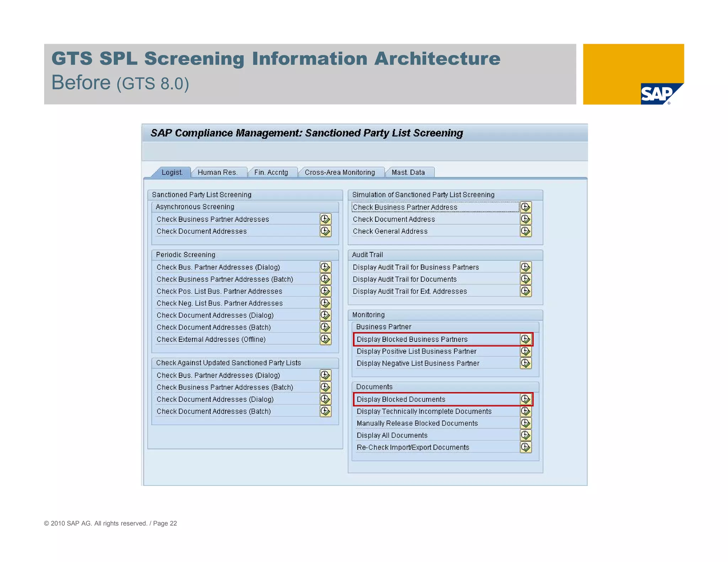Click Display Positive List Business Partner text
The width and height of the screenshot is (728, 562).
coord(416,351)
